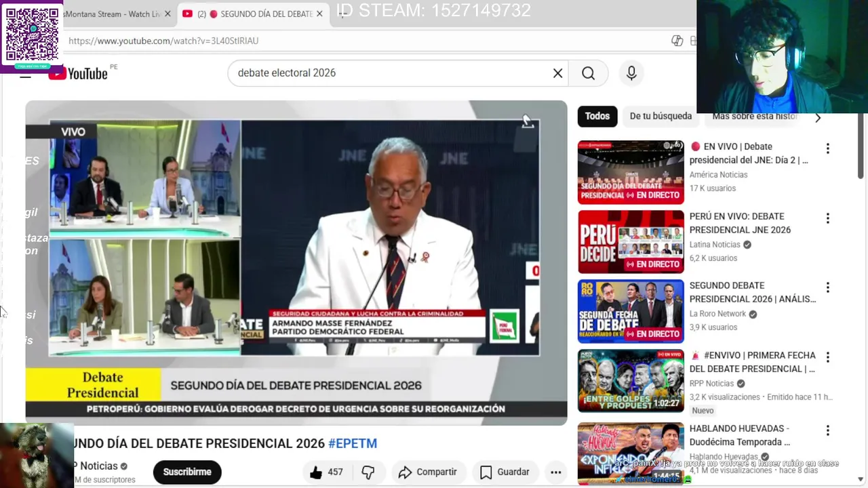
Task: Select the SEGUNDO DÍA DEL DEBATE tab
Action: coord(252,14)
